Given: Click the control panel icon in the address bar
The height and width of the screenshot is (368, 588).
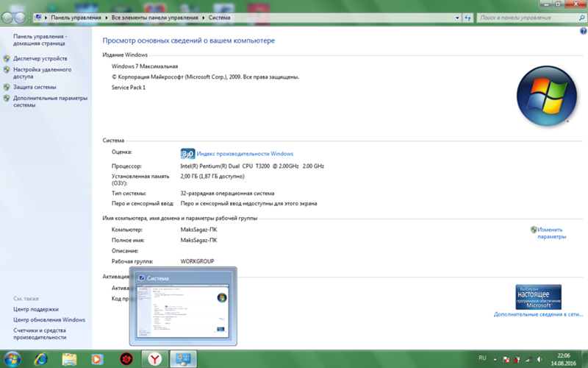Looking at the screenshot, I should (x=38, y=17).
